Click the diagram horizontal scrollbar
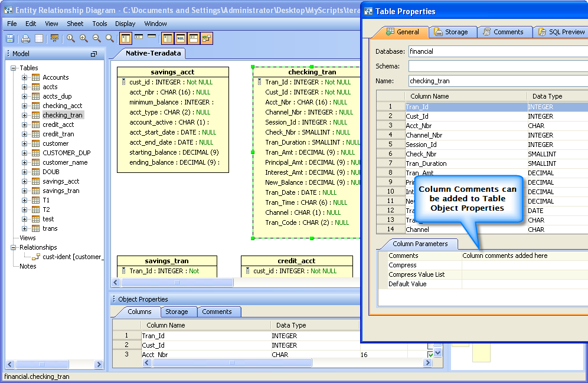The height and width of the screenshot is (383, 588). [177, 283]
